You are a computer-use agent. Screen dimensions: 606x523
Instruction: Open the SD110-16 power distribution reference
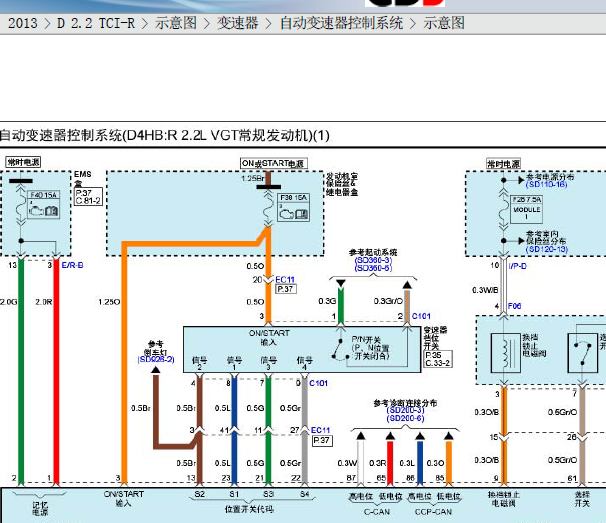546,184
